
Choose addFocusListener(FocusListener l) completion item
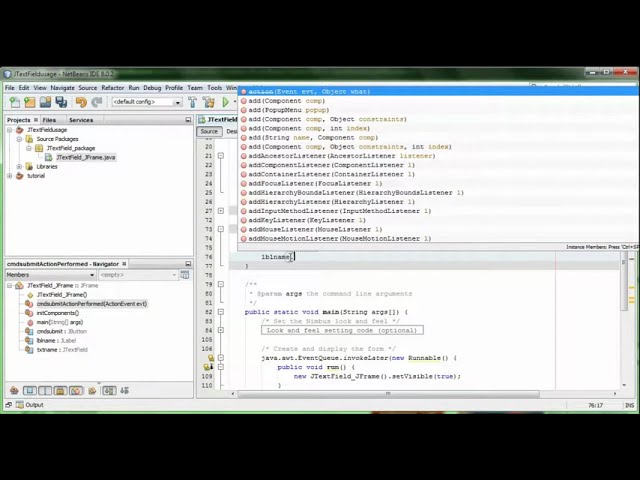pyautogui.click(x=438, y=184)
